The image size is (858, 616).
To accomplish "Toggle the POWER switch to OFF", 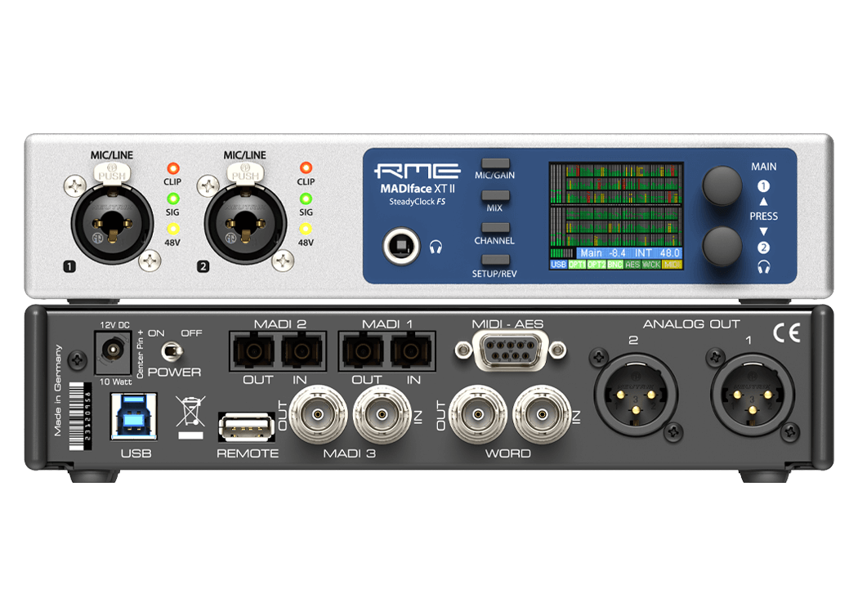I will coord(171,352).
